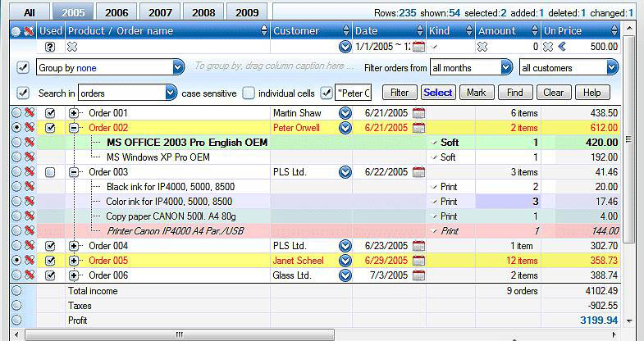The height and width of the screenshot is (341, 644).
Task: Sort by Customer column arrows
Action: tap(346, 31)
